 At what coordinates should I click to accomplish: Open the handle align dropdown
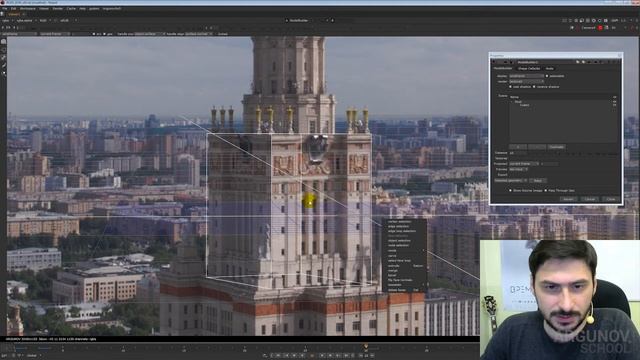pyautogui.click(x=198, y=34)
